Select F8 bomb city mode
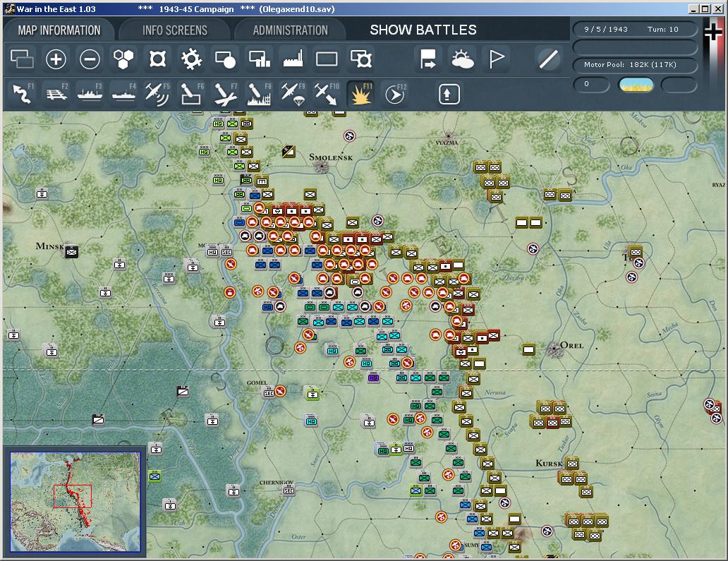 click(259, 93)
